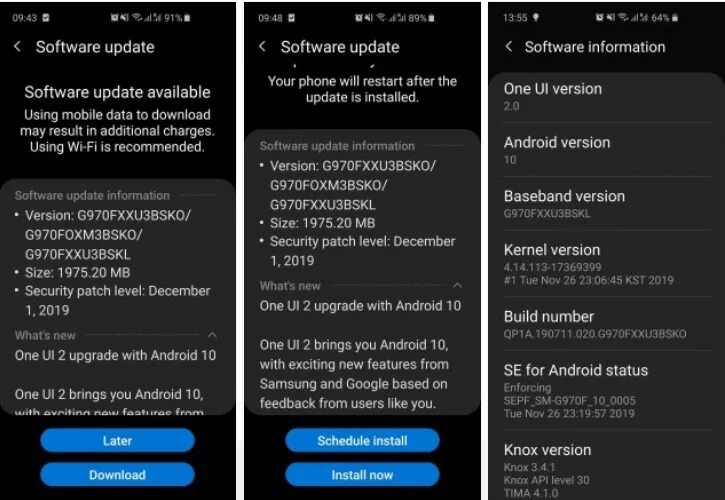
Task: Tap notification icon beside 09:43 clock
Action: tap(45, 18)
